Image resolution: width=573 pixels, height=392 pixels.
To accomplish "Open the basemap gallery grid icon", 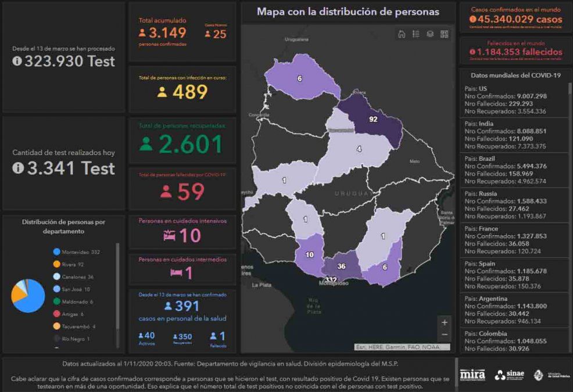I will pyautogui.click(x=445, y=34).
